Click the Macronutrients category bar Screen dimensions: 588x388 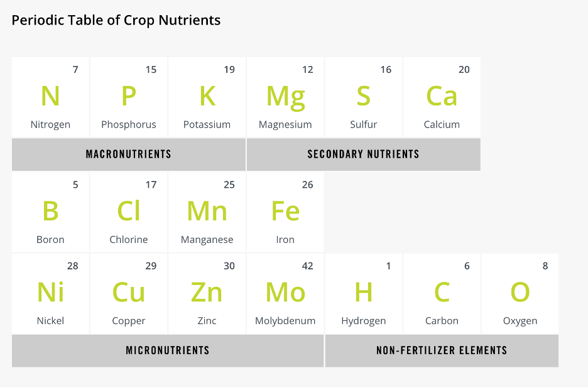pyautogui.click(x=129, y=154)
